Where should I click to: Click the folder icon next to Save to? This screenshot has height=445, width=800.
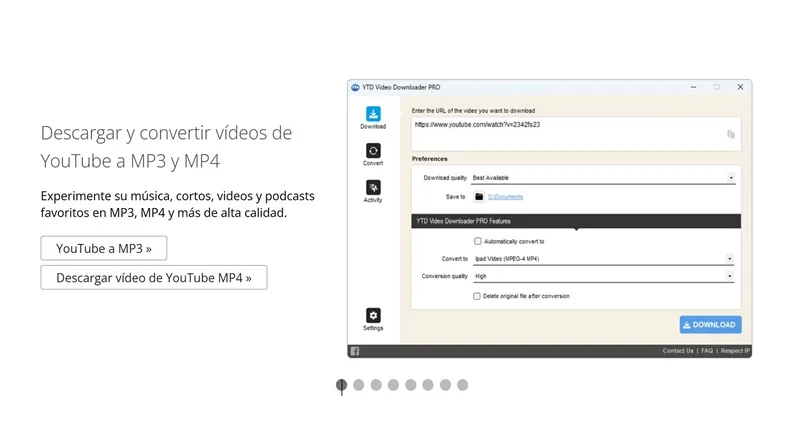(479, 197)
